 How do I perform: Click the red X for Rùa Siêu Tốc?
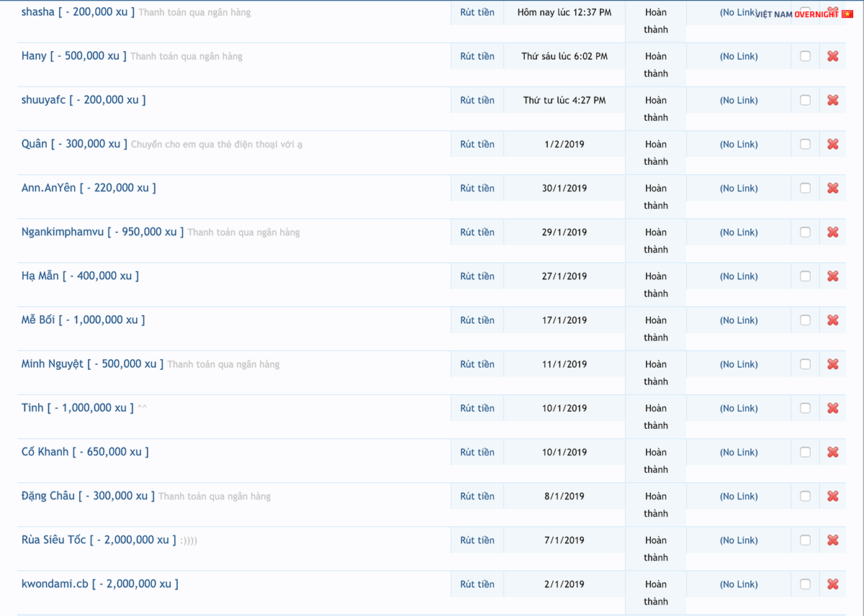click(x=833, y=540)
